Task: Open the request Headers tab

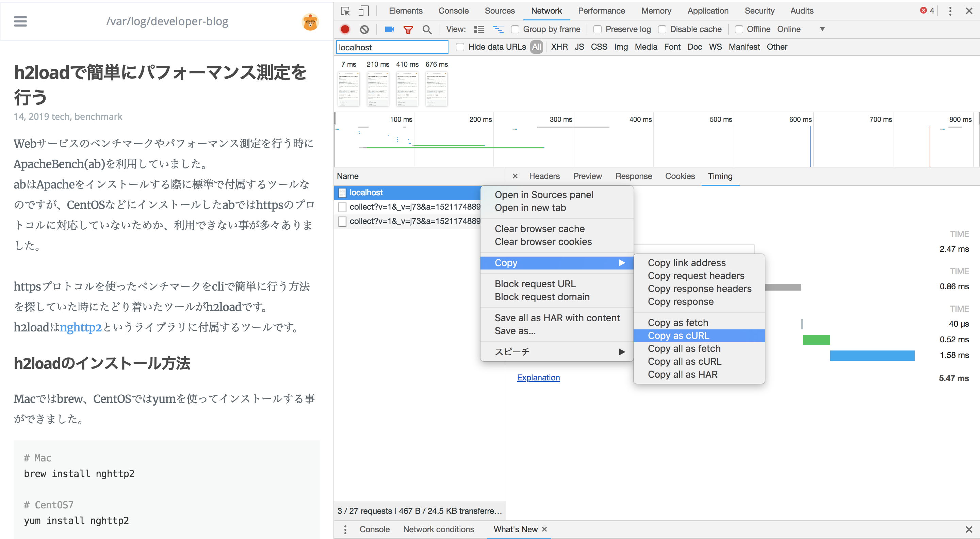Action: point(544,176)
